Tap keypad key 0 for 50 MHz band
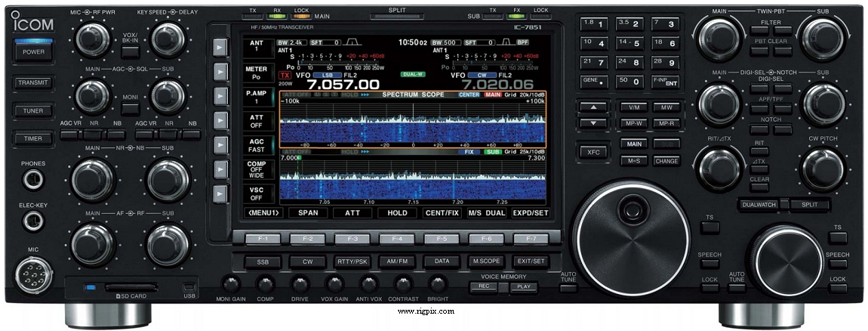868x331 pixels. coord(630,82)
